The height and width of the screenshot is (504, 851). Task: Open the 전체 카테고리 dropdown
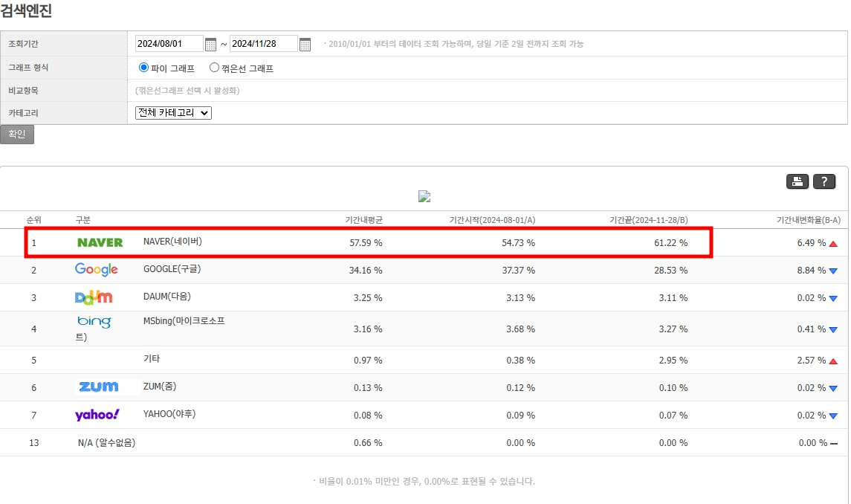tap(173, 113)
